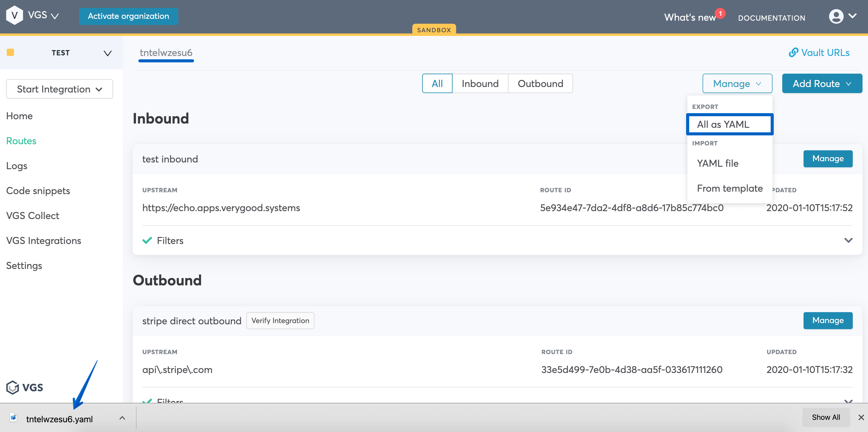Select the Outbound routes filter tab

point(540,83)
